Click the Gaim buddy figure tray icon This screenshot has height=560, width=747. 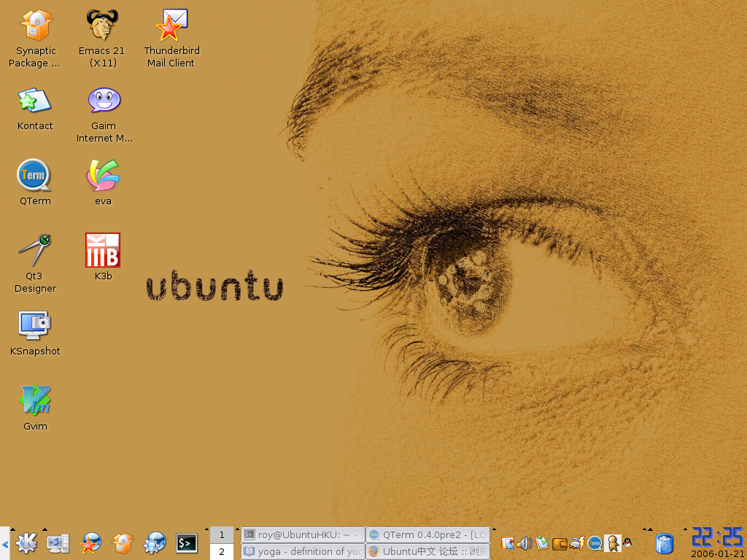coord(612,543)
